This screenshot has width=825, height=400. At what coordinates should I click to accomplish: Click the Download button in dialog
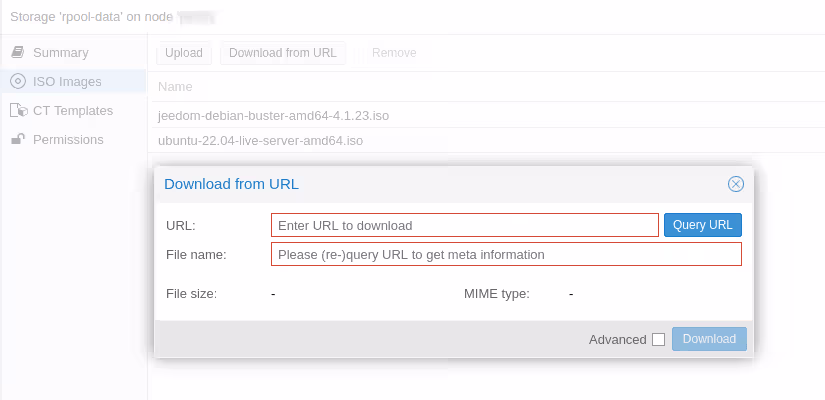(x=709, y=339)
